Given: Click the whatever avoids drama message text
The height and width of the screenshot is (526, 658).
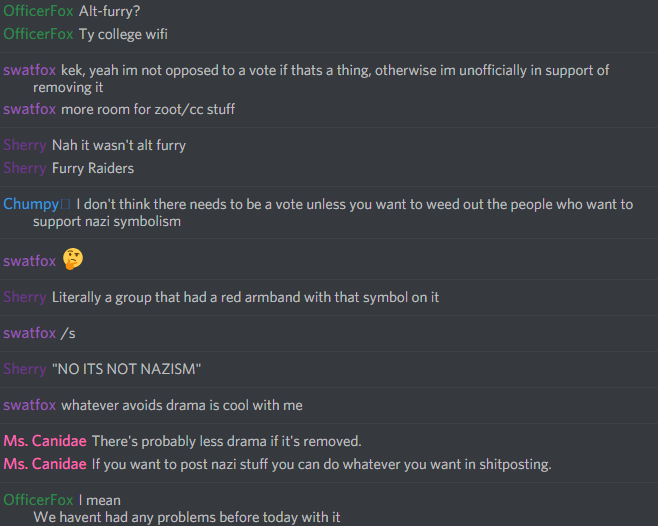Looking at the screenshot, I should 182,405.
